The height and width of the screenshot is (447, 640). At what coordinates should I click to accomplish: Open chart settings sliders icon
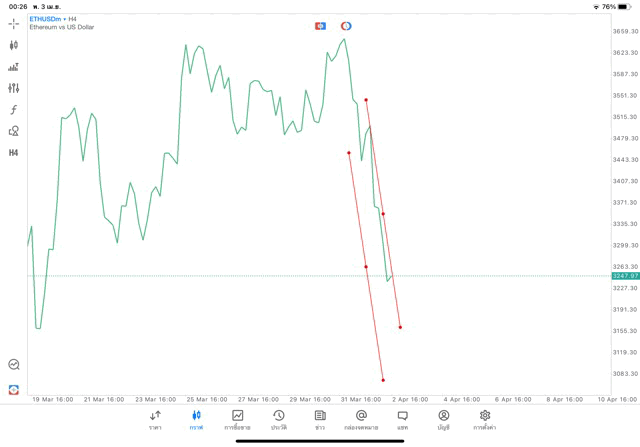[13, 88]
